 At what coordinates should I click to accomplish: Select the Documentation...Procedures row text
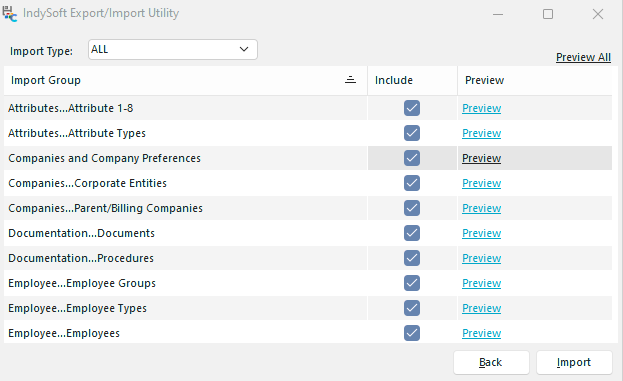coord(81,258)
